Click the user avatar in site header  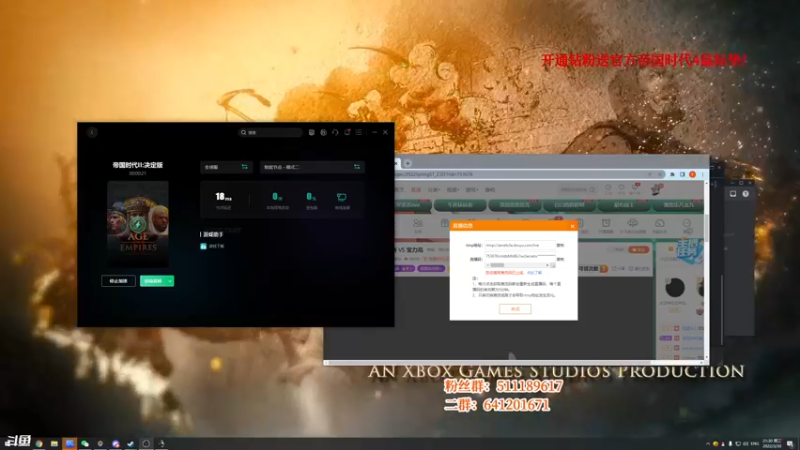(656, 189)
